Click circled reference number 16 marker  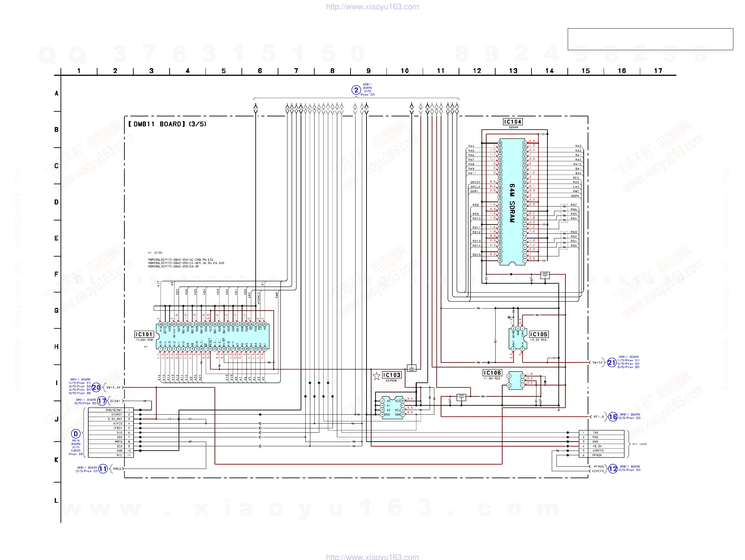pos(613,417)
